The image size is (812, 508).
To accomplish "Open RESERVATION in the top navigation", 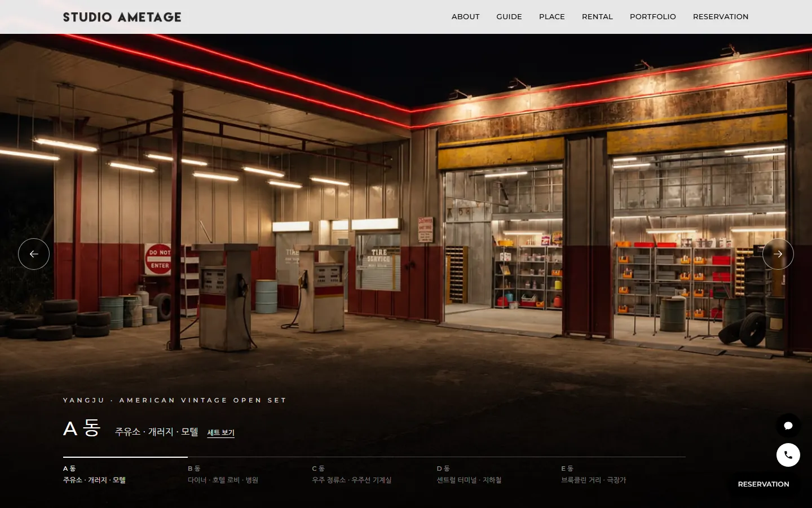I will coord(721,17).
